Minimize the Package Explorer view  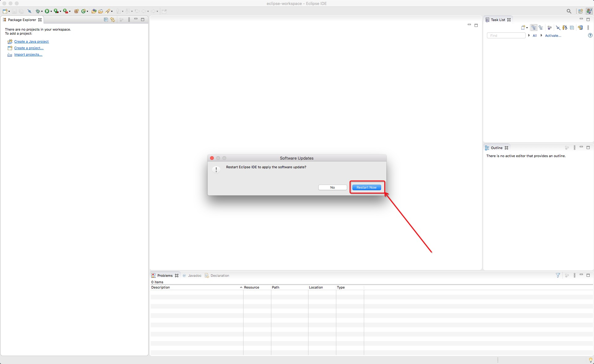coord(136,19)
